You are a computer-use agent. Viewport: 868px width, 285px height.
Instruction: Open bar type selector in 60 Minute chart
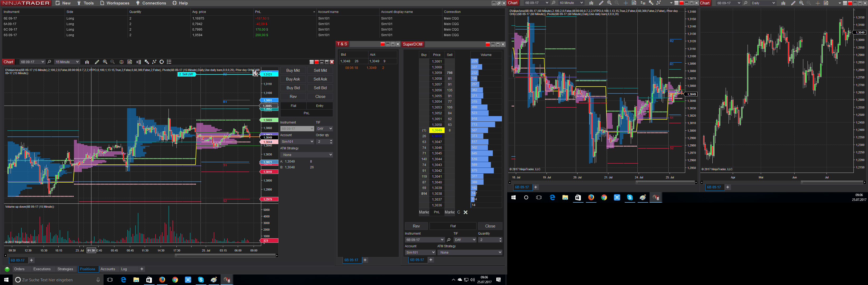(x=591, y=3)
